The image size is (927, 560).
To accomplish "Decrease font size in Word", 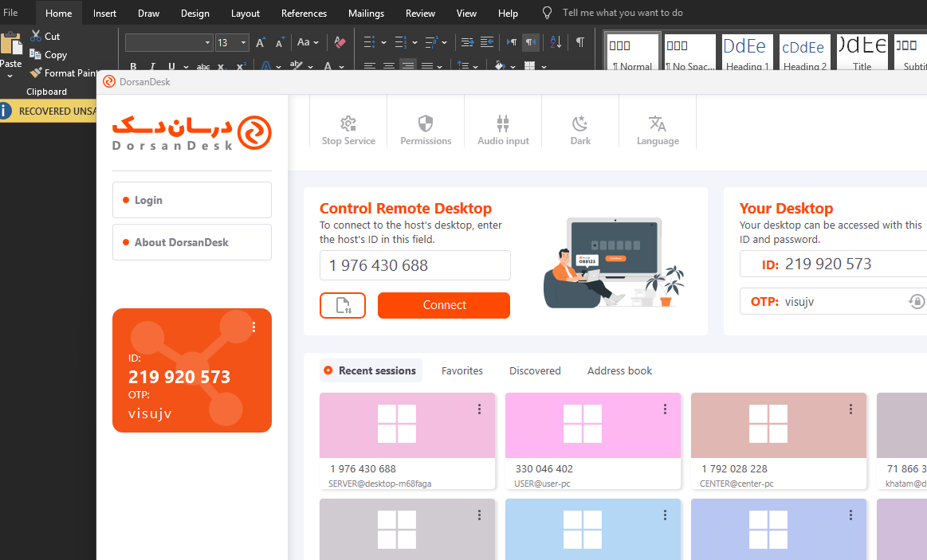I will pyautogui.click(x=280, y=42).
